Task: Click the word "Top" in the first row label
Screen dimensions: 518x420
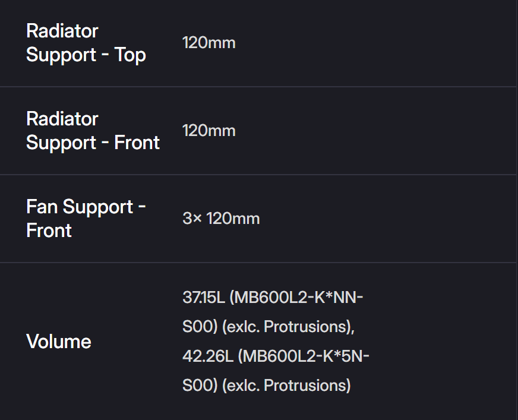Action: 130,55
